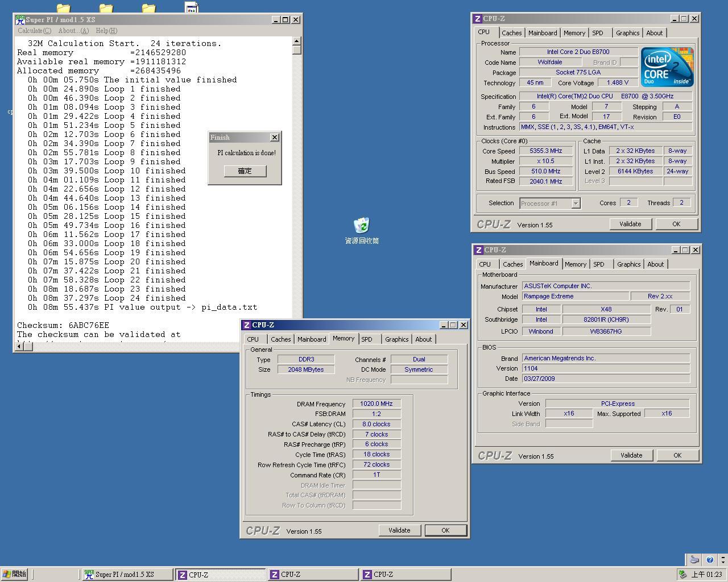The width and height of the screenshot is (728, 582).
Task: Open the Calculate menu in Super PI
Action: pos(34,31)
